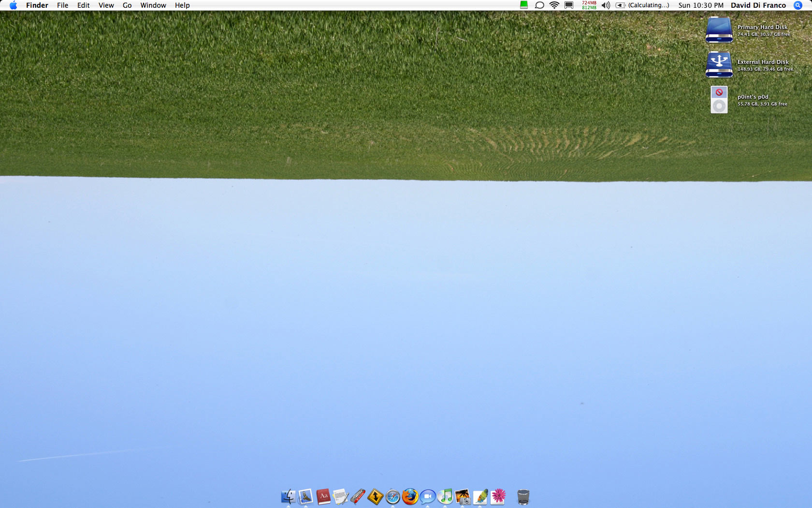The width and height of the screenshot is (812, 508).
Task: Launch the feather quill app in Dock
Action: pos(480,496)
